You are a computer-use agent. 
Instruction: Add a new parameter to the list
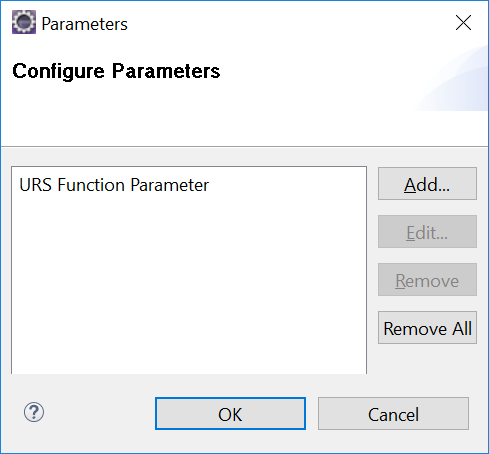(x=427, y=184)
